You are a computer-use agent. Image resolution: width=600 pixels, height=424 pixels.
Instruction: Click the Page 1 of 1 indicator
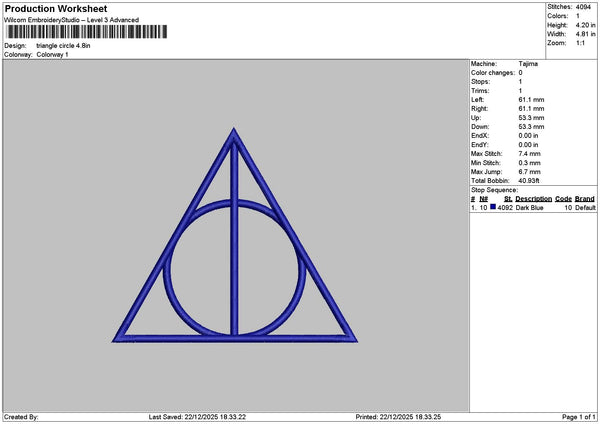pyautogui.click(x=579, y=417)
